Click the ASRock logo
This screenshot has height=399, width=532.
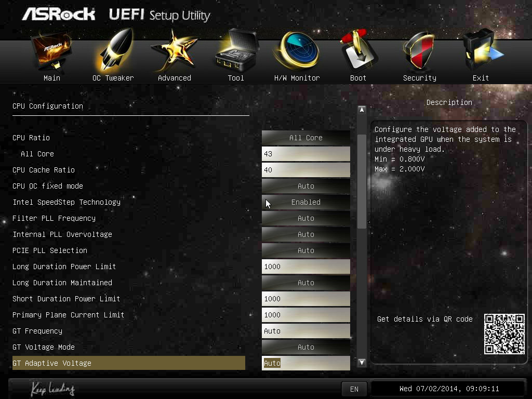coord(58,14)
